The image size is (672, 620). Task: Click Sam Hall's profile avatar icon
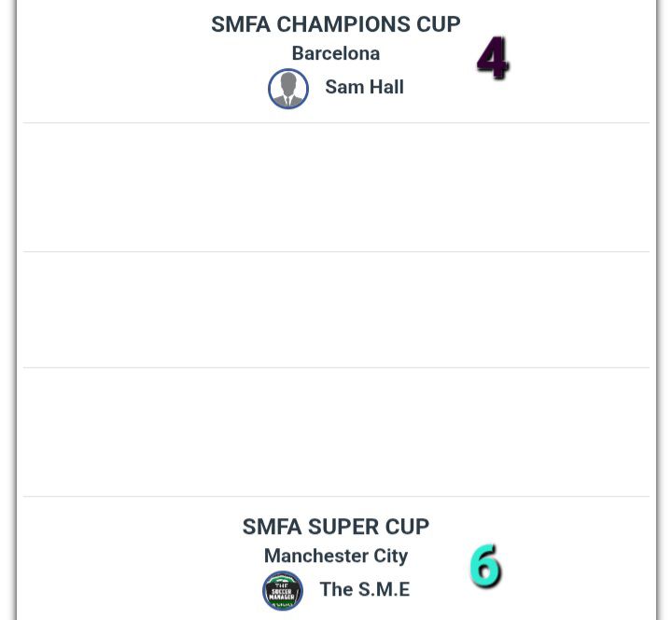[288, 89]
